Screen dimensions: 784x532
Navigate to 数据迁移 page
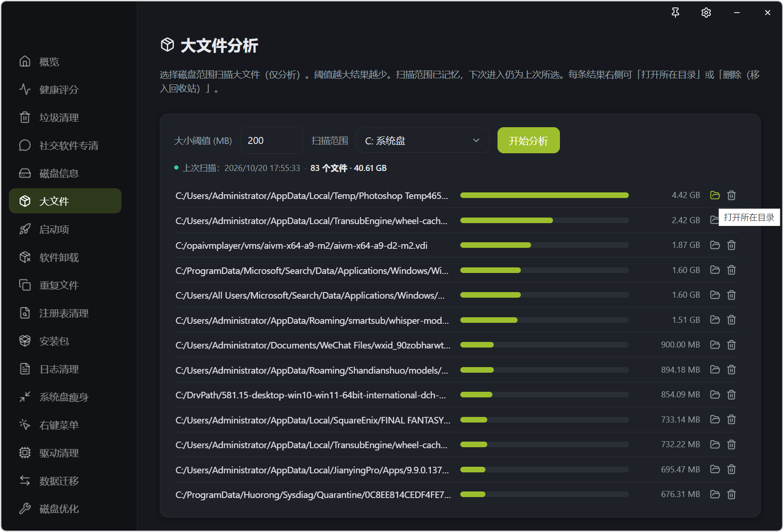pos(65,481)
